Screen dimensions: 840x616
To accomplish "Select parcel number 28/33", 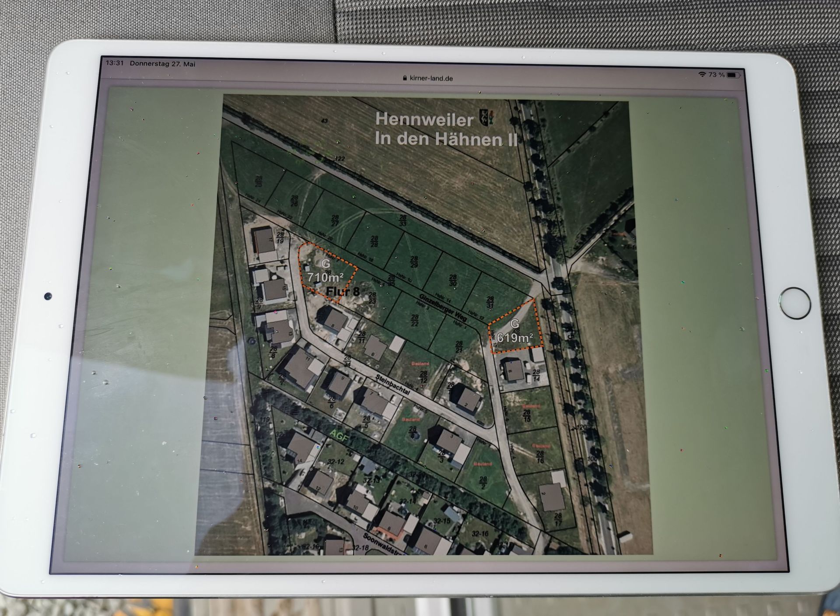I will coord(402,220).
